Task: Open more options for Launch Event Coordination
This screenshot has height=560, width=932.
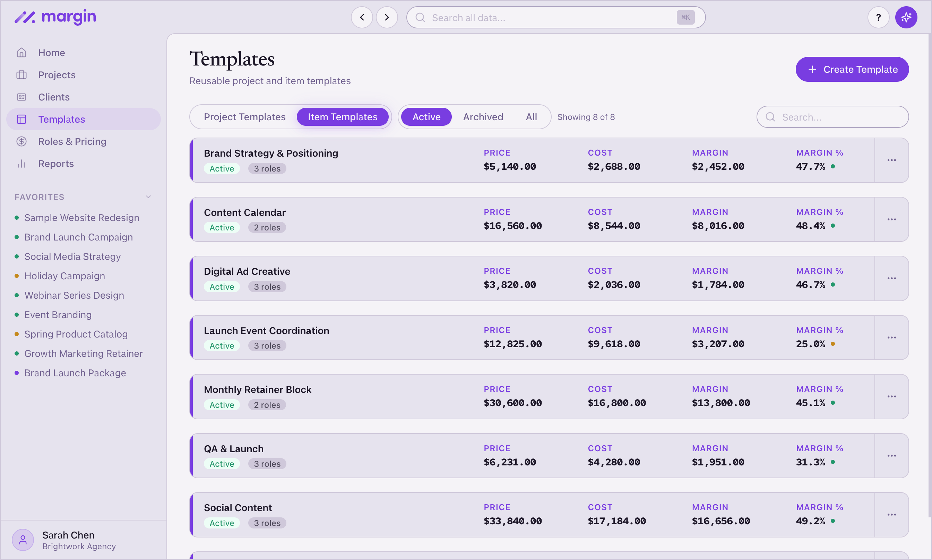Action: click(x=891, y=338)
